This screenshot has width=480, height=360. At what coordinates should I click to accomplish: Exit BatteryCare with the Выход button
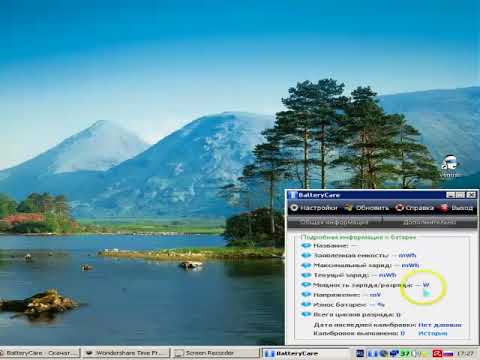click(x=456, y=208)
